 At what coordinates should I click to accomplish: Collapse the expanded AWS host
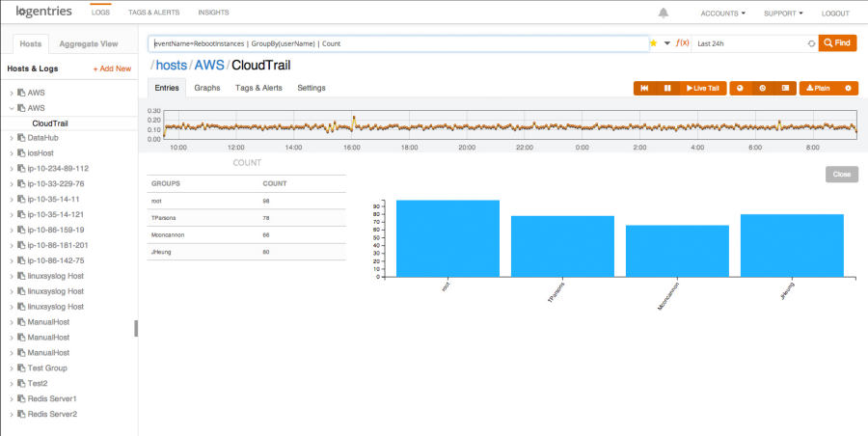click(11, 108)
